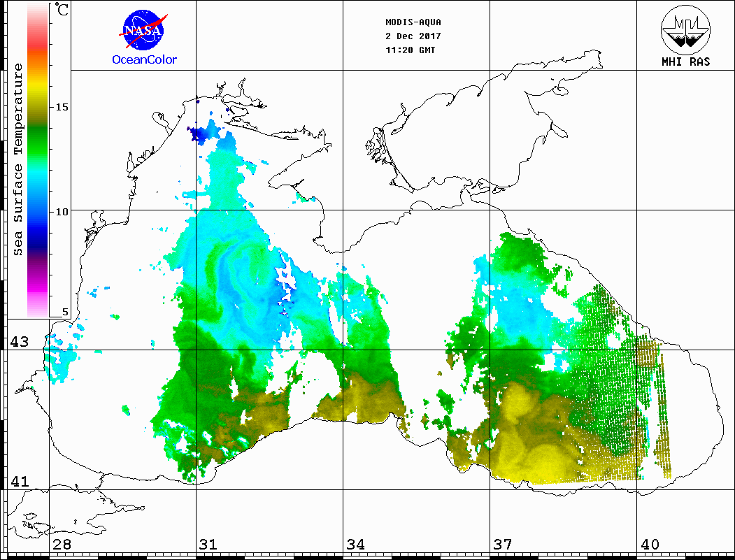Image resolution: width=735 pixels, height=560 pixels.
Task: Click the colorbar tick label 10
Action: pyautogui.click(x=62, y=212)
